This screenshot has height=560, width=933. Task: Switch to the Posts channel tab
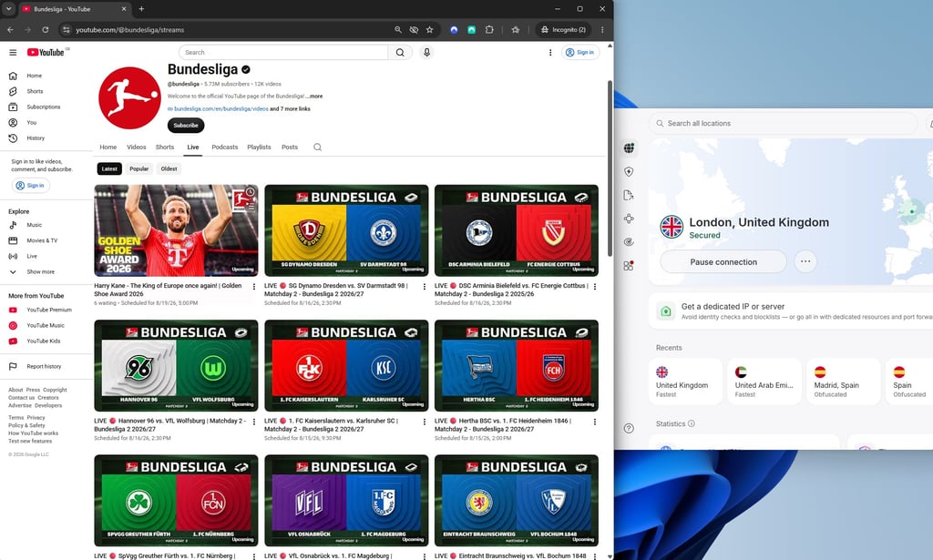pos(290,147)
